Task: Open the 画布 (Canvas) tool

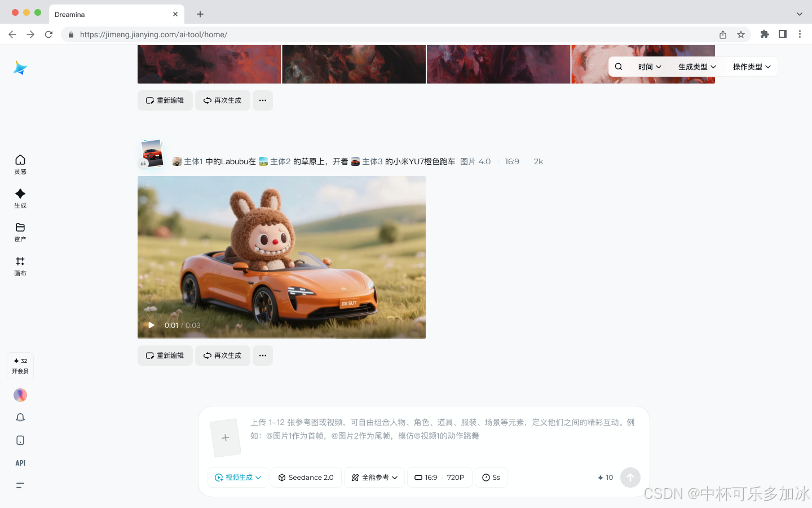Action: [x=20, y=266]
